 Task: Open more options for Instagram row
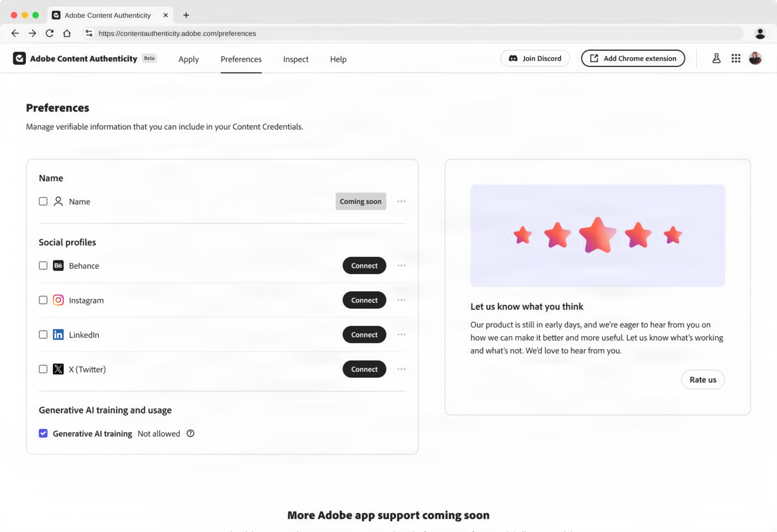pyautogui.click(x=401, y=300)
